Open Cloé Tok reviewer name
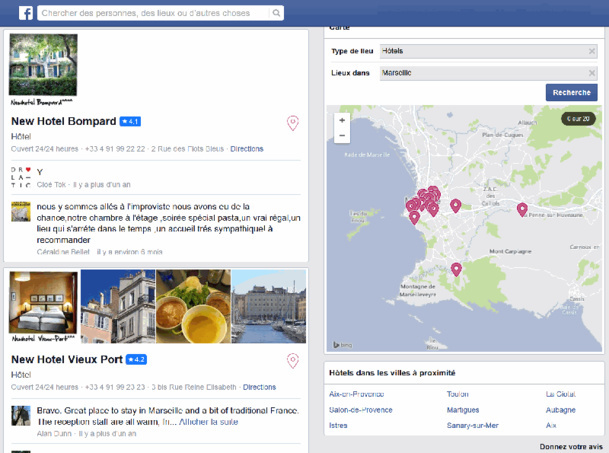 pos(51,185)
